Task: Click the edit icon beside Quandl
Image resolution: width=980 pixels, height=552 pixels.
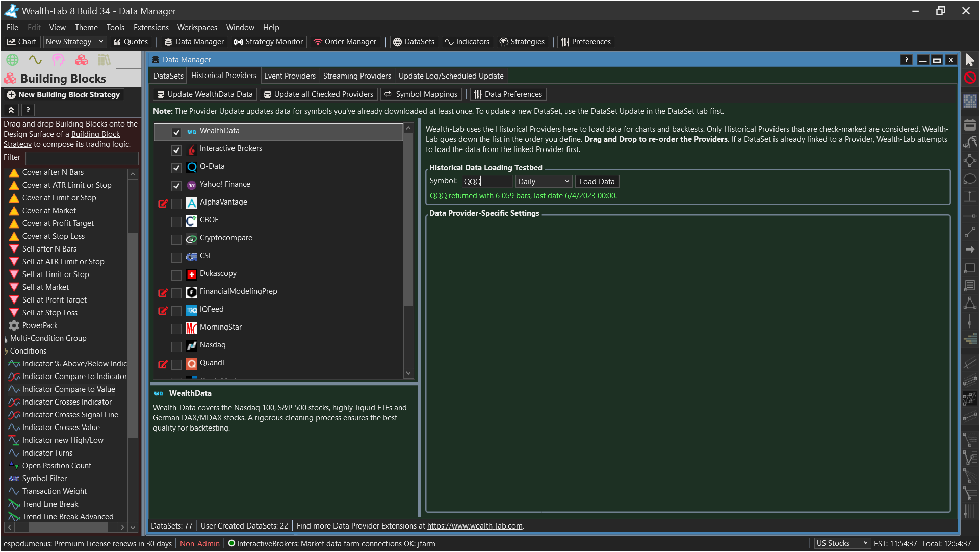Action: click(x=163, y=364)
